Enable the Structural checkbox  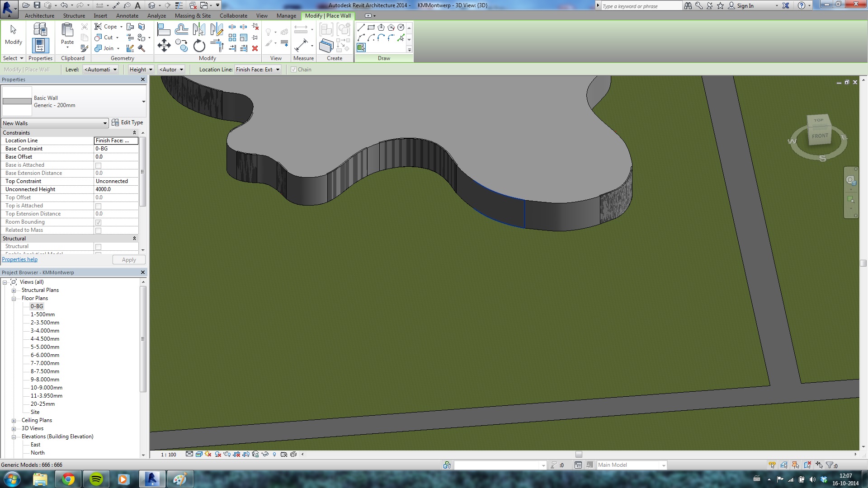98,247
